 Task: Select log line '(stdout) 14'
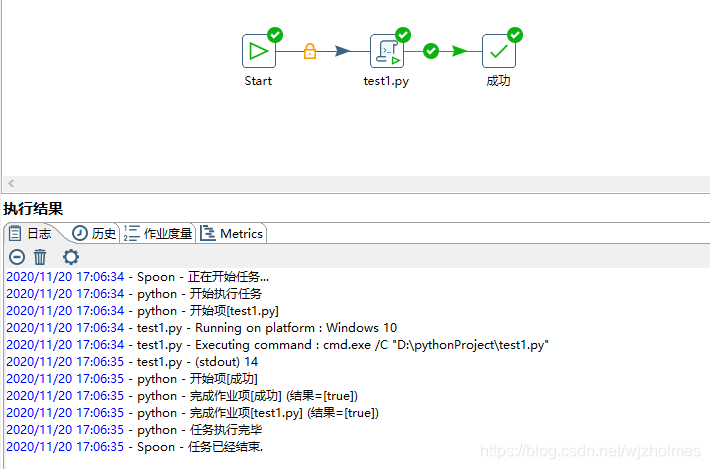[x=132, y=362]
